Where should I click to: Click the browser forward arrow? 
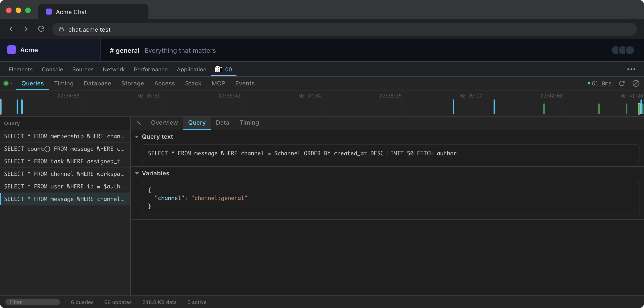(x=26, y=29)
